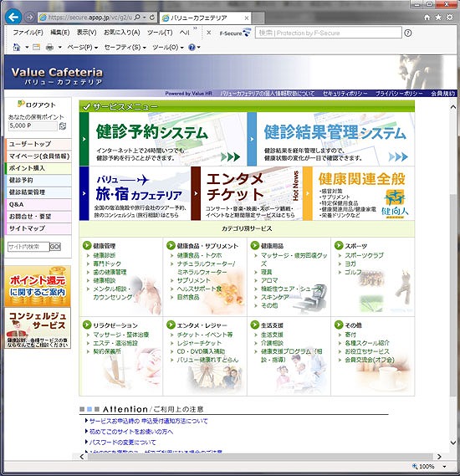
Task: Select 健診結果管理 in sidebar
Action: (x=38, y=192)
